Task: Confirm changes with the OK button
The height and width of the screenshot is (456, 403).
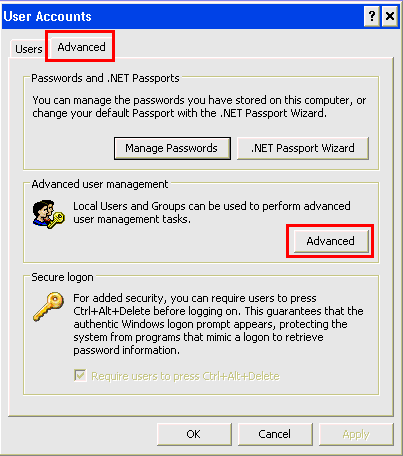Action: coord(194,434)
